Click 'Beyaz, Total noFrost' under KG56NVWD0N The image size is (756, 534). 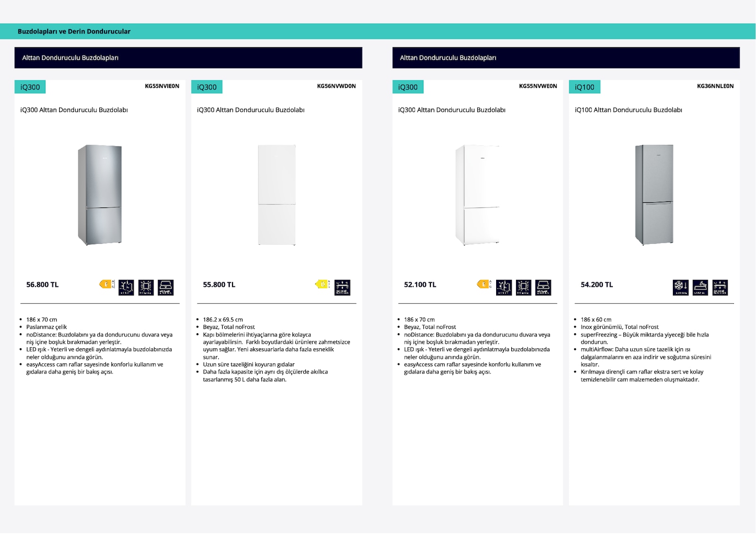(x=229, y=327)
